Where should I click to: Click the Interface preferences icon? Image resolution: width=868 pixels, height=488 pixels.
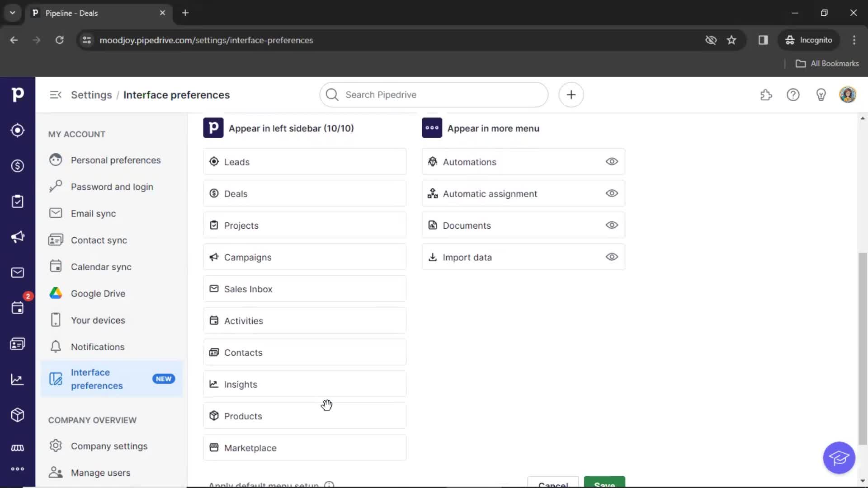56,379
